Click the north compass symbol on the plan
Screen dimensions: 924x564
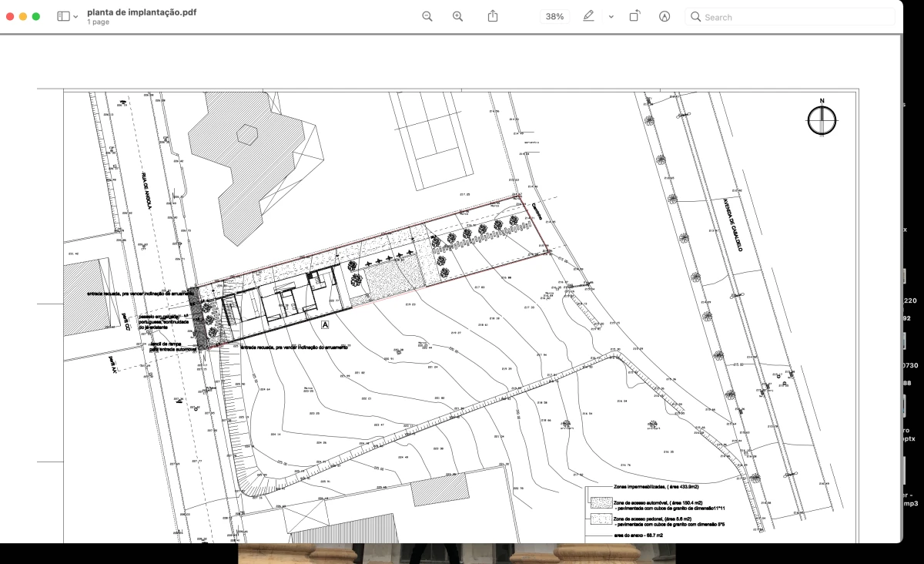pos(822,120)
